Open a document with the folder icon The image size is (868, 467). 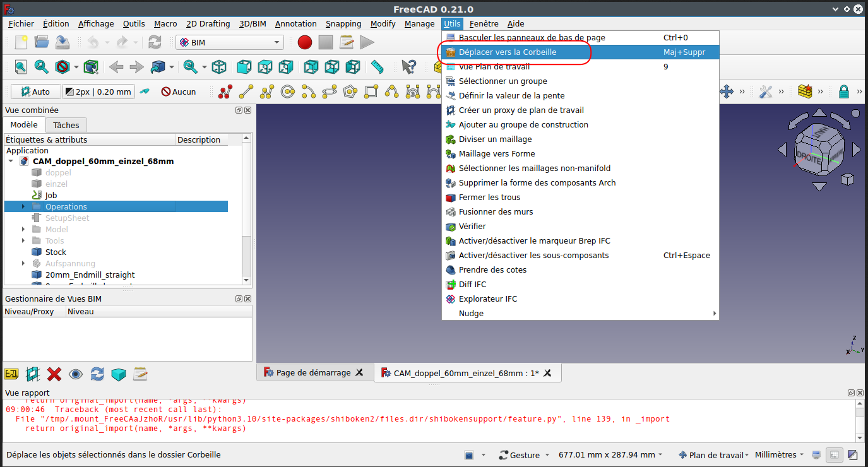click(42, 42)
